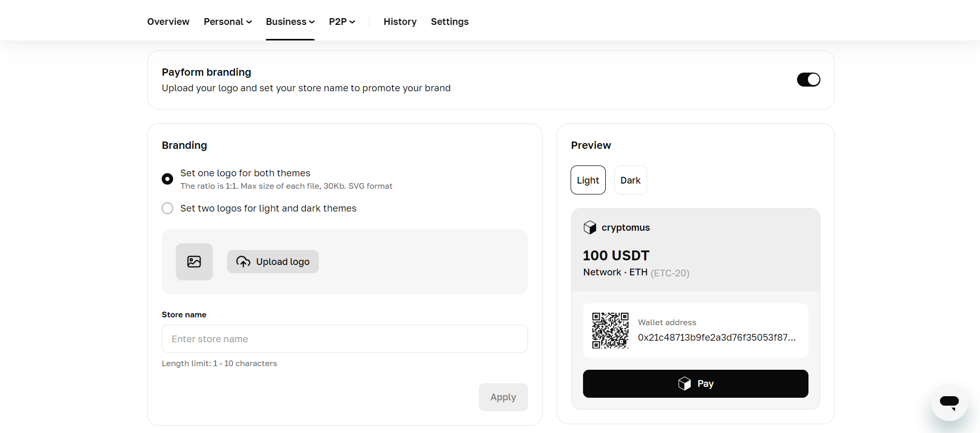Switch preview to Dark theme
Screen dimensions: 980x433
click(x=630, y=180)
